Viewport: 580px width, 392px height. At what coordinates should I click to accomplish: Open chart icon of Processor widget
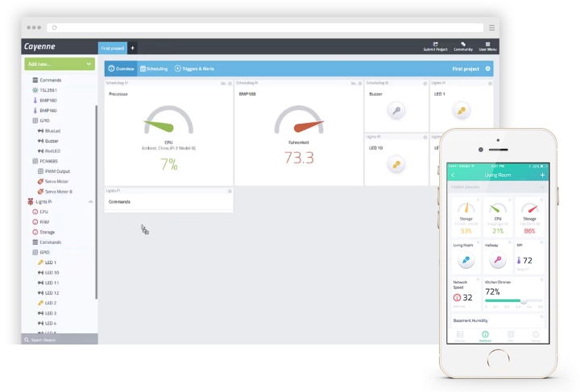coord(223,84)
